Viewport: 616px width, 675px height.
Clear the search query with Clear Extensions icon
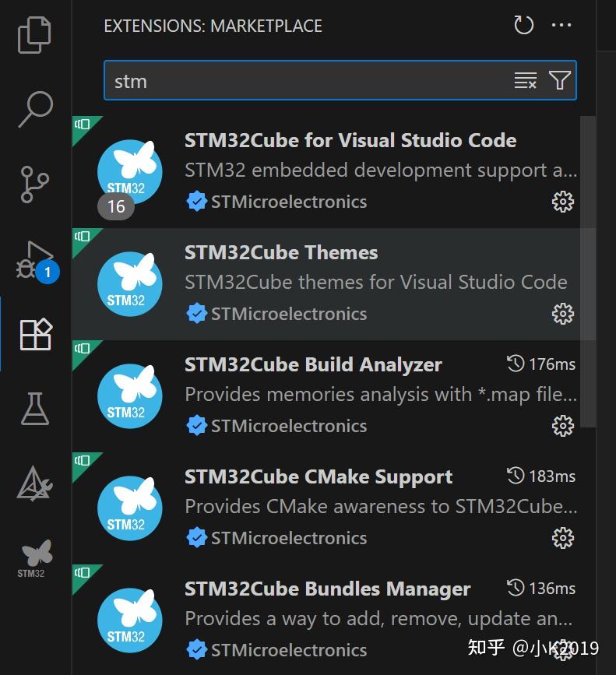coord(525,80)
